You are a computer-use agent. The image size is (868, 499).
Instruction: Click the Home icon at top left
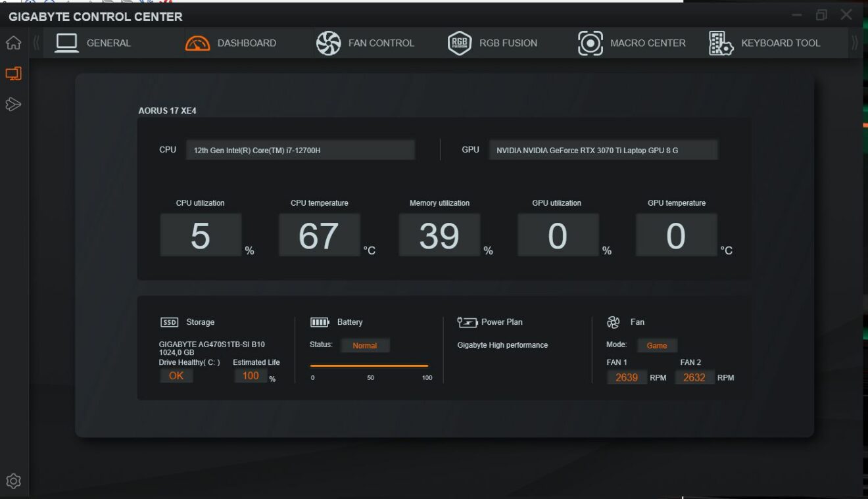pyautogui.click(x=13, y=41)
